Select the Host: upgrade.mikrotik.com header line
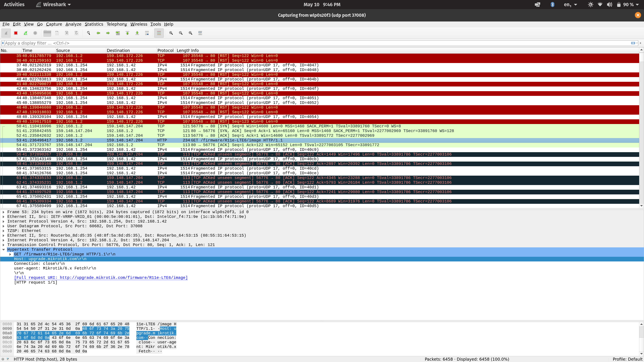The image size is (644, 362). (322, 259)
